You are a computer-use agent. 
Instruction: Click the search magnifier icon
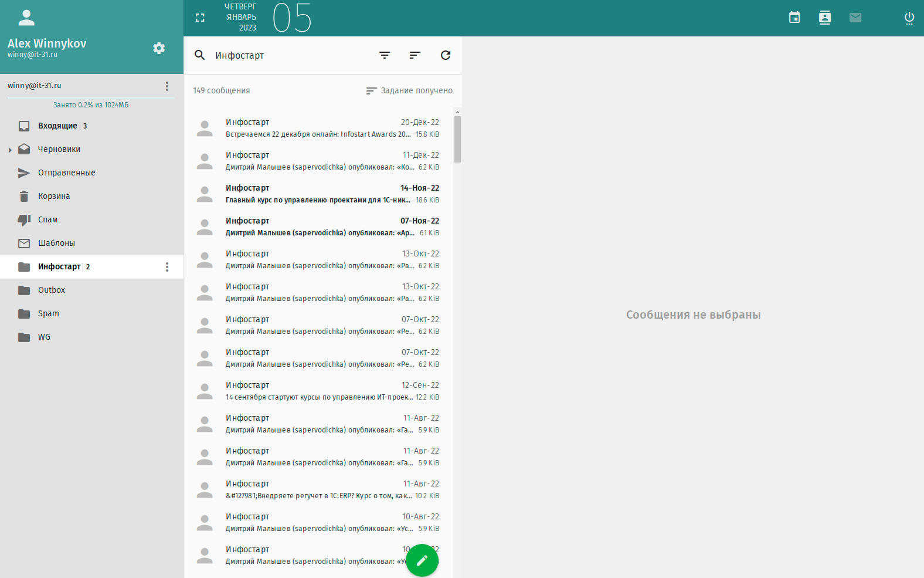[x=200, y=55]
